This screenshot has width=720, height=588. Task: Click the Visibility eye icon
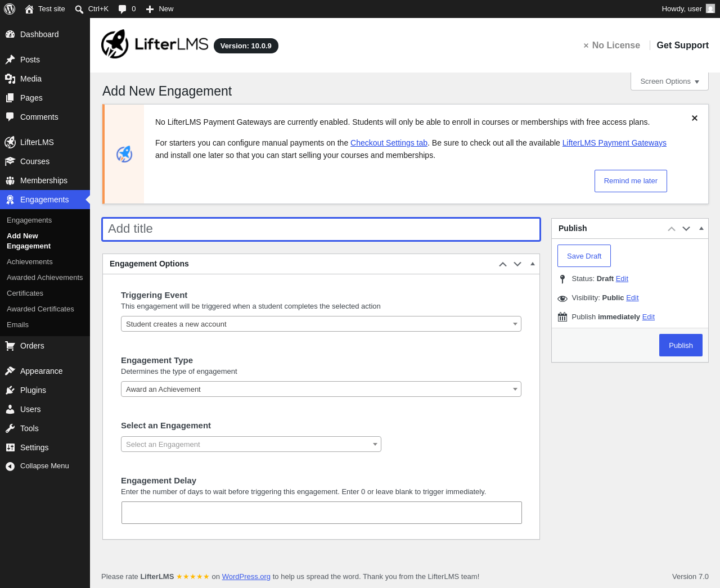[x=562, y=298]
